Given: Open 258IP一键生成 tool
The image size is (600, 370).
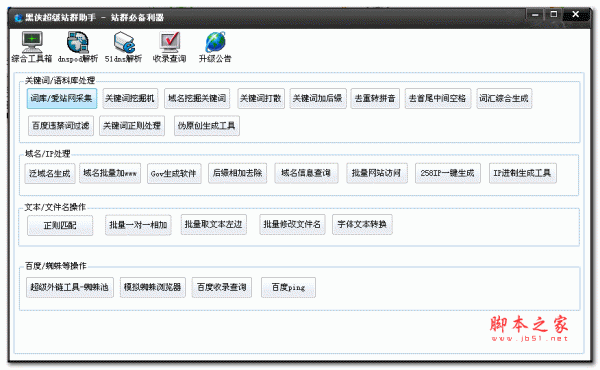Looking at the screenshot, I should pyautogui.click(x=448, y=173).
